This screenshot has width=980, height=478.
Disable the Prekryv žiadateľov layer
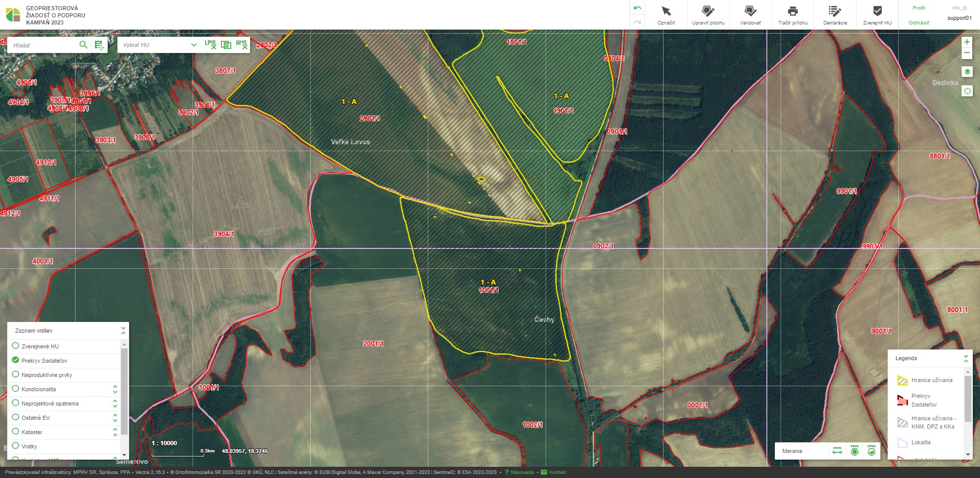[x=15, y=360]
